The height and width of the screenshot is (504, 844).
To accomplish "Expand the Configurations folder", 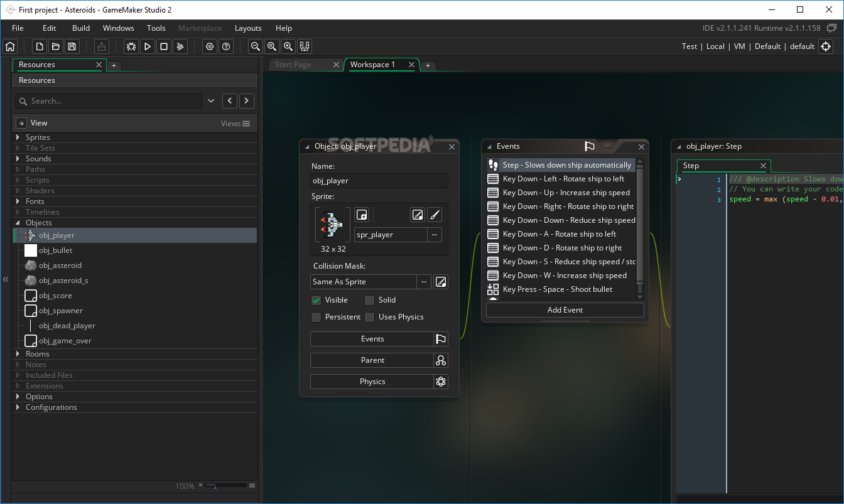I will click(x=18, y=407).
